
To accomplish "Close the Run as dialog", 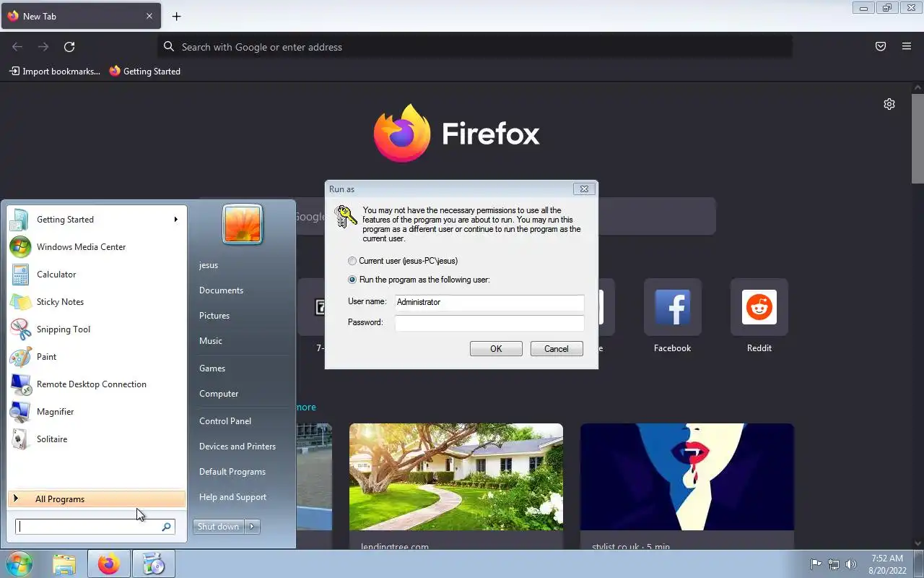I will tap(584, 189).
